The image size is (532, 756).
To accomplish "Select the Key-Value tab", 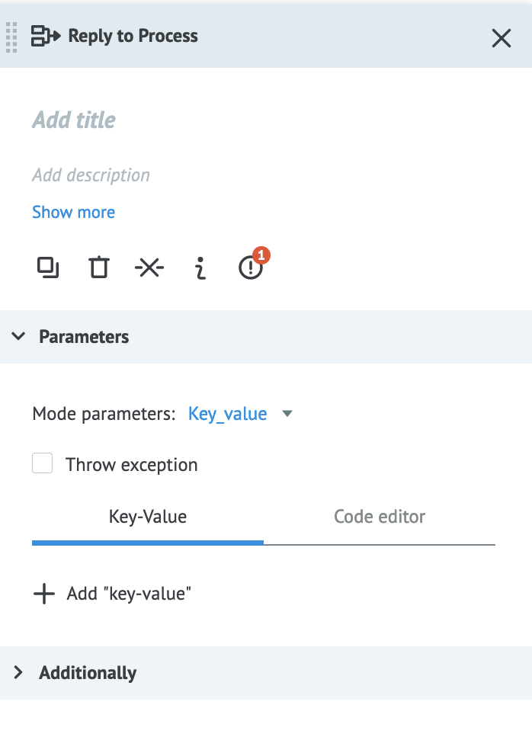I will [x=147, y=516].
